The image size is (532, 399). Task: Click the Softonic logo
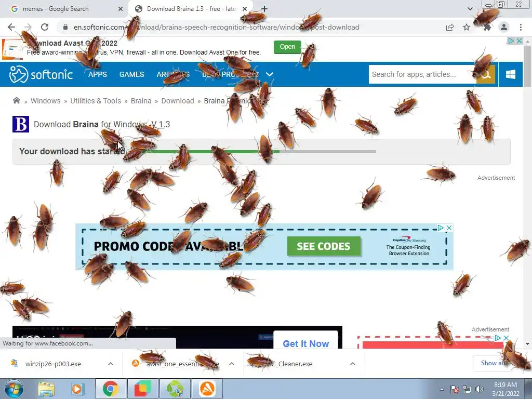click(x=41, y=74)
